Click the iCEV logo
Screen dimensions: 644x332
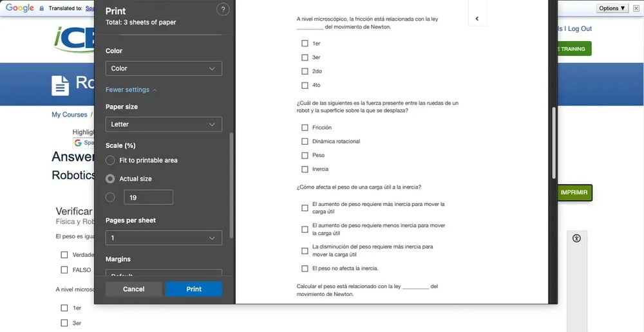tap(74, 40)
